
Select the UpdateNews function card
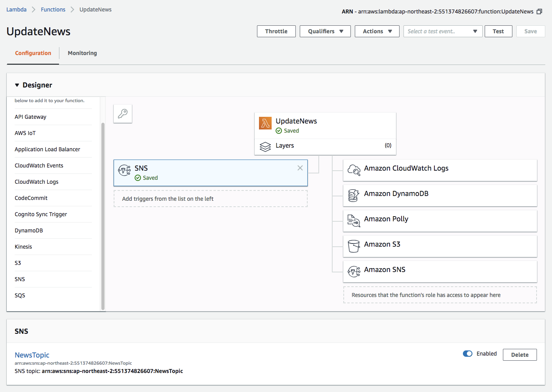325,126
